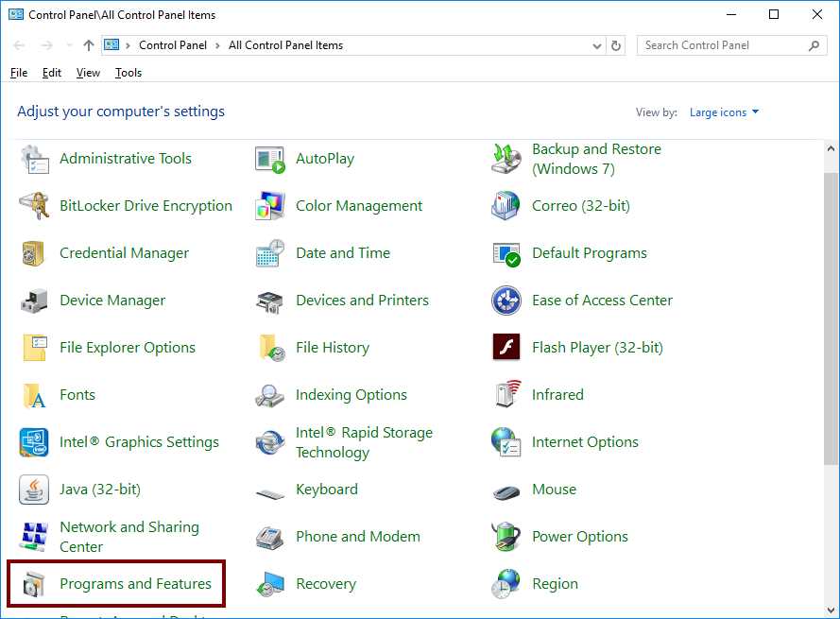Viewport: 840px width, 619px height.
Task: Expand the address bar history dropdown
Action: [596, 44]
